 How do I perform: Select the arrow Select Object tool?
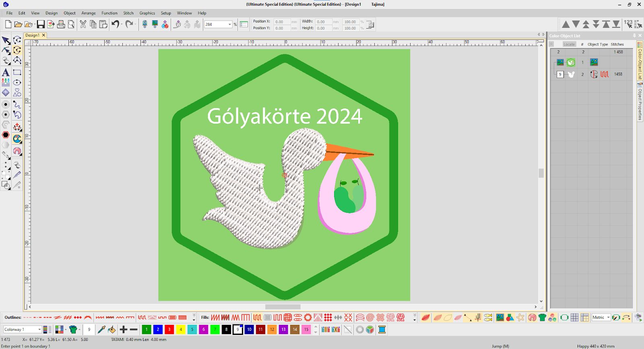point(6,40)
